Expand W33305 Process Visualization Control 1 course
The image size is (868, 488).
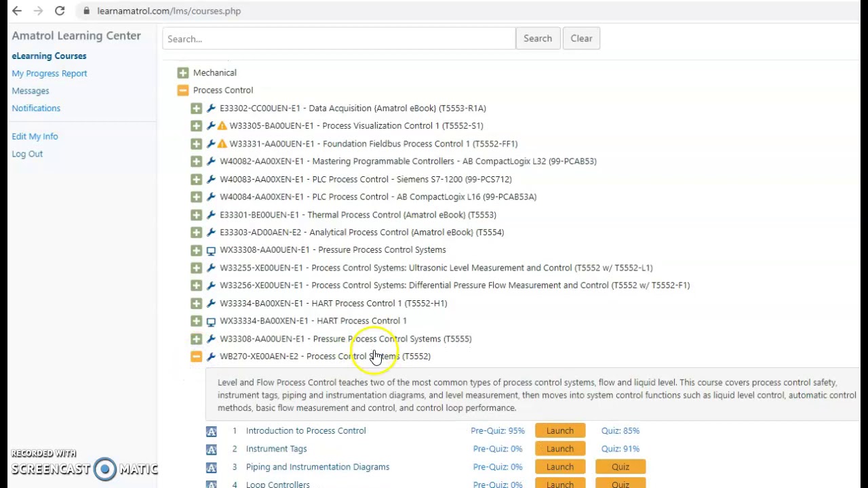(x=196, y=125)
